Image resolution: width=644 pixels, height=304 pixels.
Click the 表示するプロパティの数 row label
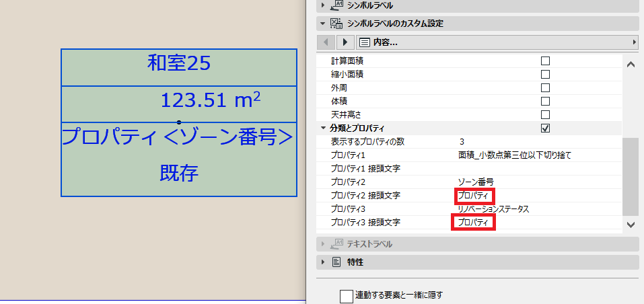(367, 142)
